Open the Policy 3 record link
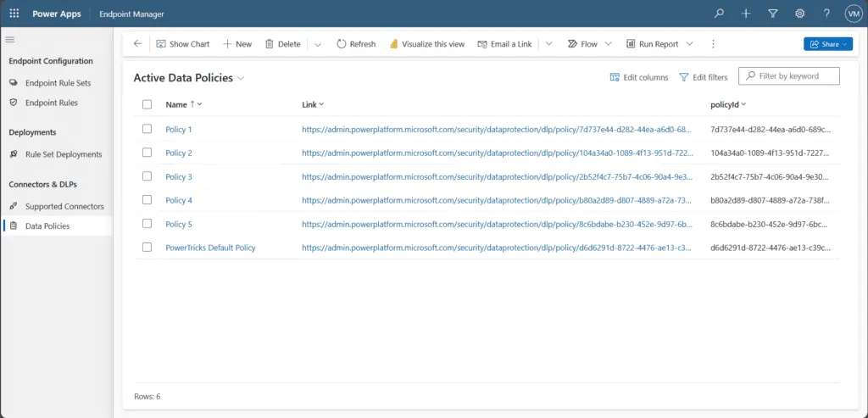Viewport: 868px width, 418px height. tap(179, 177)
